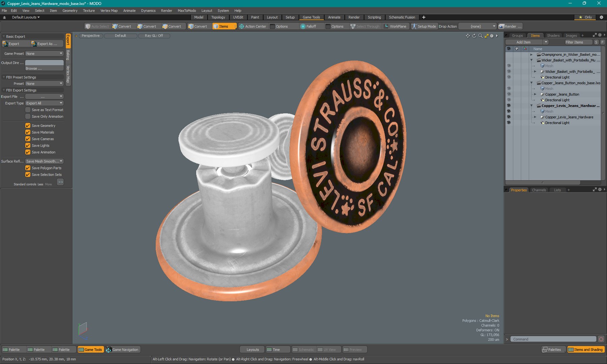This screenshot has width=607, height=364.
Task: Click Select Through toolbar icon
Action: [x=365, y=26]
